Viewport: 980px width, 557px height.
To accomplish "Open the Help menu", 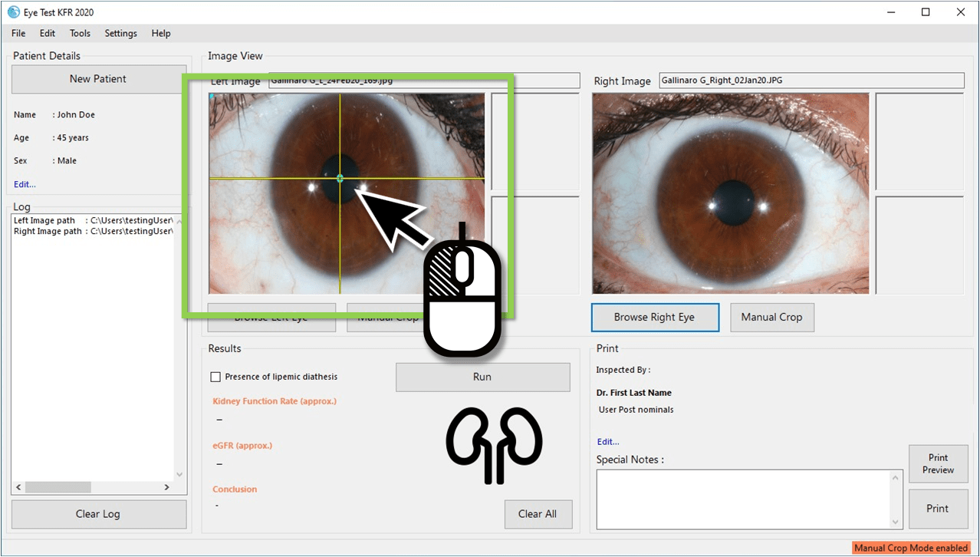I will click(161, 33).
